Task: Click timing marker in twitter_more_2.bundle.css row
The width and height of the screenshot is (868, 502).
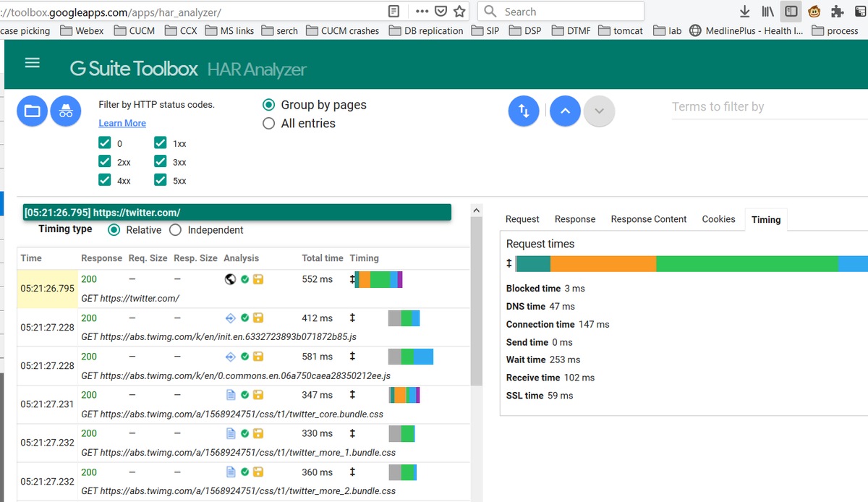Action: tap(352, 472)
